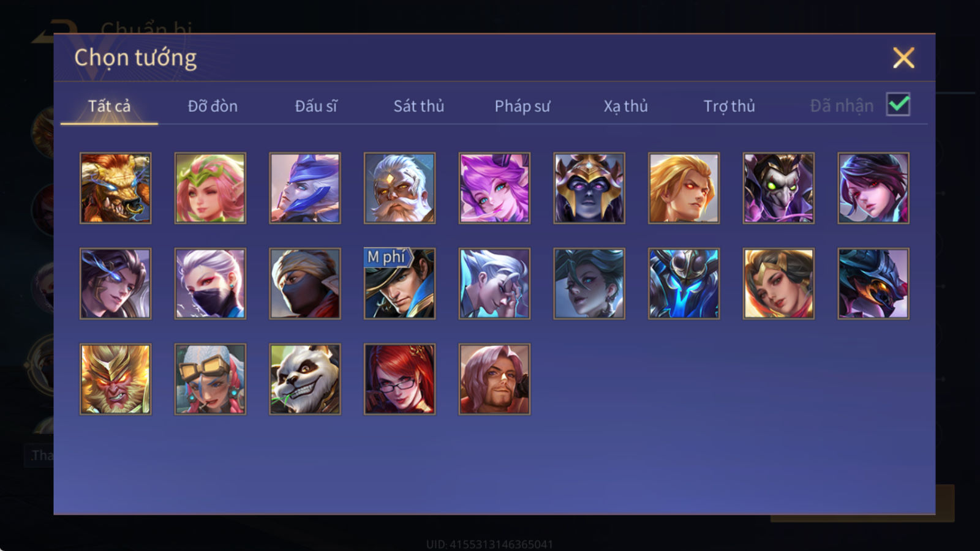This screenshot has width=980, height=551.
Task: Toggle the Đã nhận checkbox
Action: point(898,105)
